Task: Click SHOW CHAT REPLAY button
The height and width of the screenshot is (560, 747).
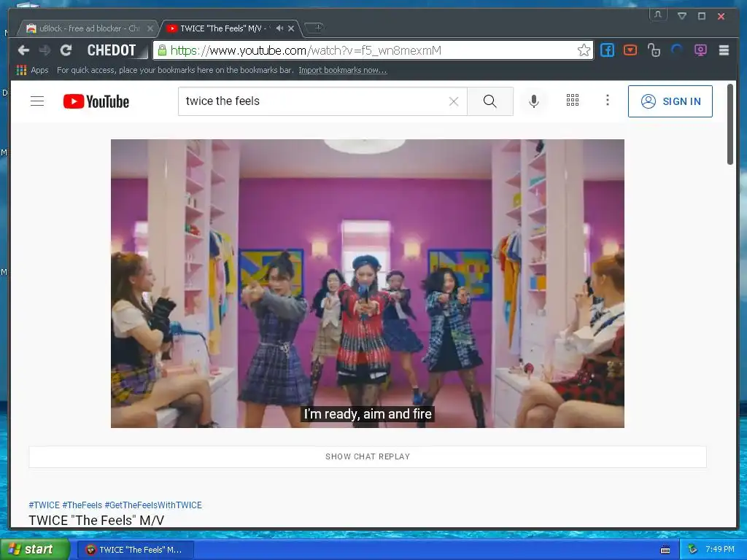Action: click(368, 456)
